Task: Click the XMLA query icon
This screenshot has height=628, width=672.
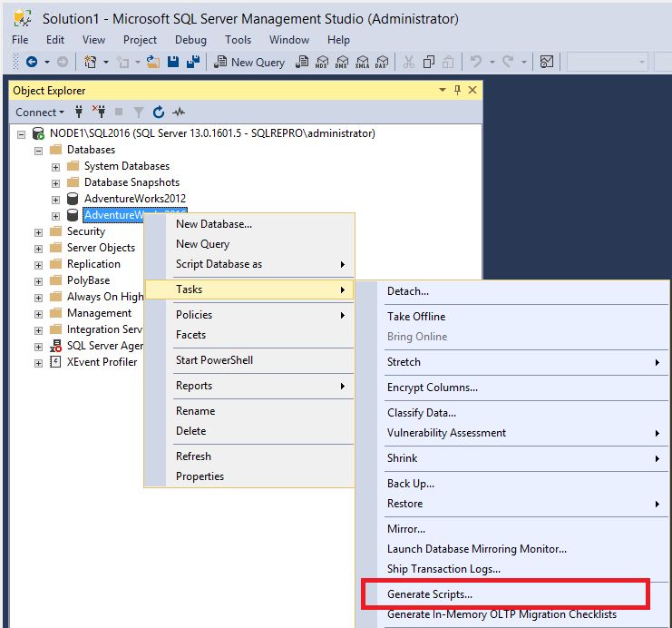Action: pyautogui.click(x=362, y=63)
